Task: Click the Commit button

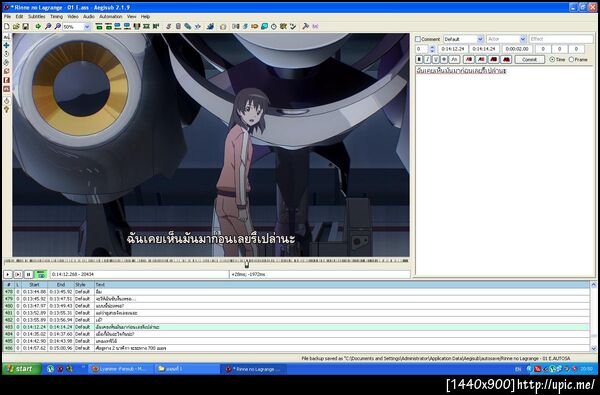Action: click(530, 59)
